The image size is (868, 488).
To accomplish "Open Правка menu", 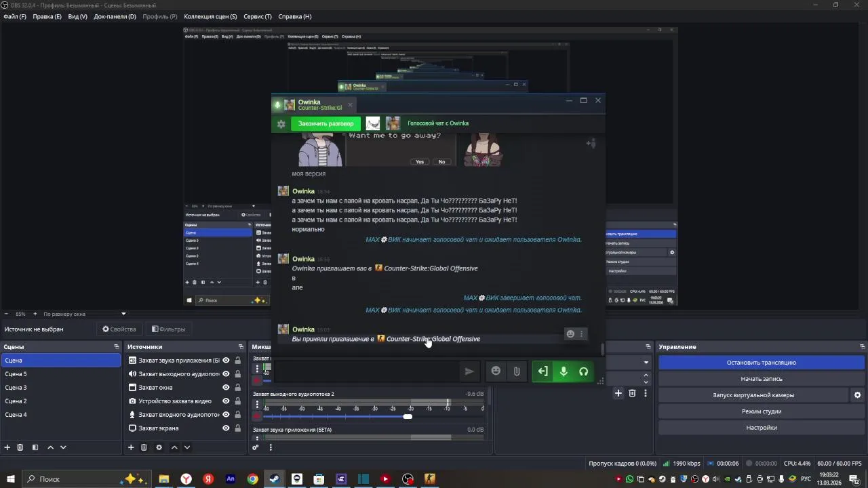I will coord(47,16).
